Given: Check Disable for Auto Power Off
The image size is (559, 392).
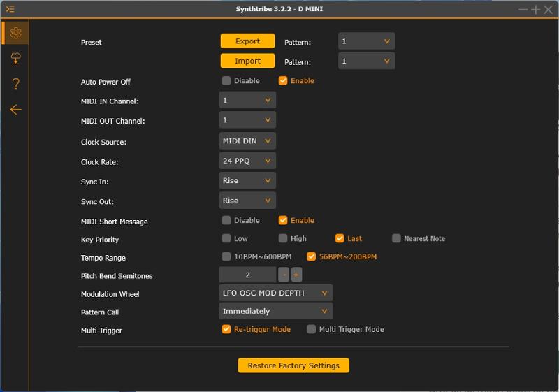Looking at the screenshot, I should click(226, 80).
